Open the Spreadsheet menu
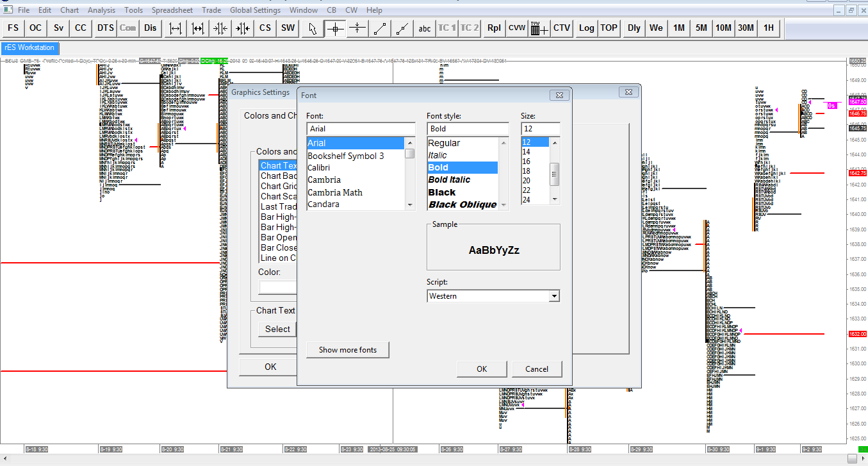 point(172,10)
